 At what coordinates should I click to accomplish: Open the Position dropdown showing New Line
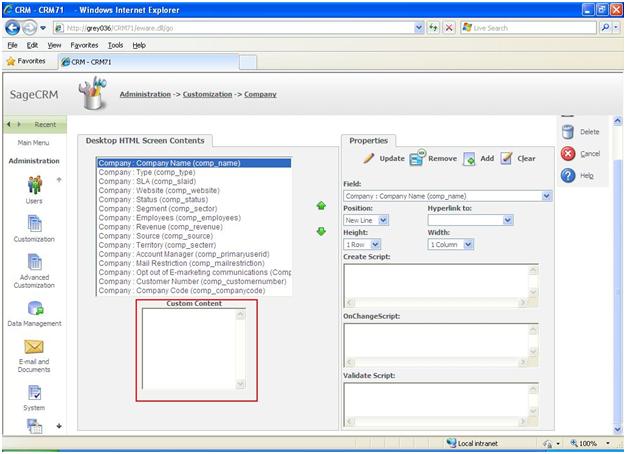pyautogui.click(x=383, y=220)
